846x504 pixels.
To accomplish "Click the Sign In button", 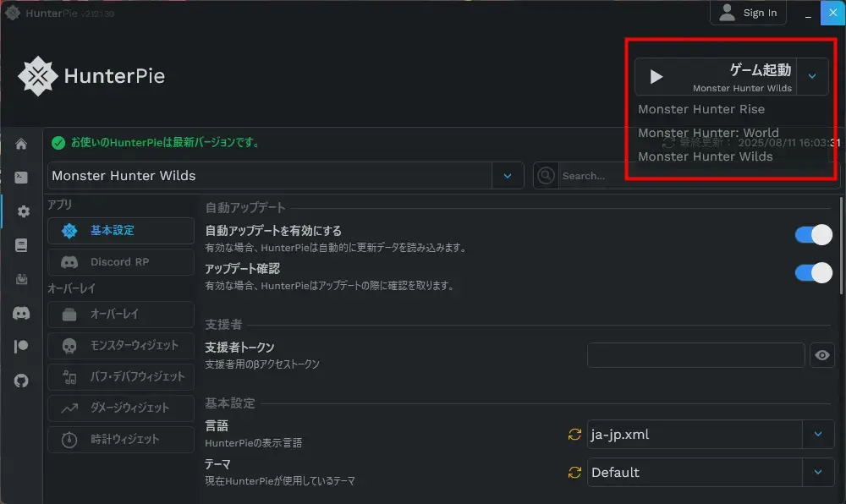I will 748,13.
